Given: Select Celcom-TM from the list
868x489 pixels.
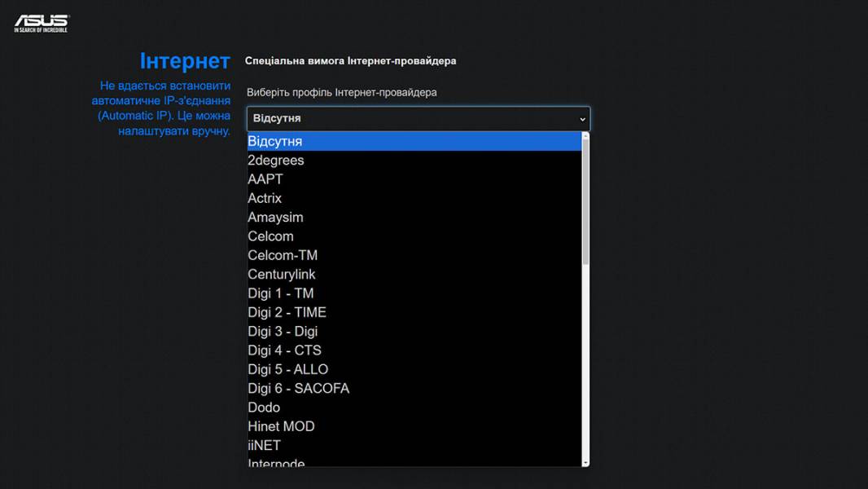Looking at the screenshot, I should click(414, 255).
